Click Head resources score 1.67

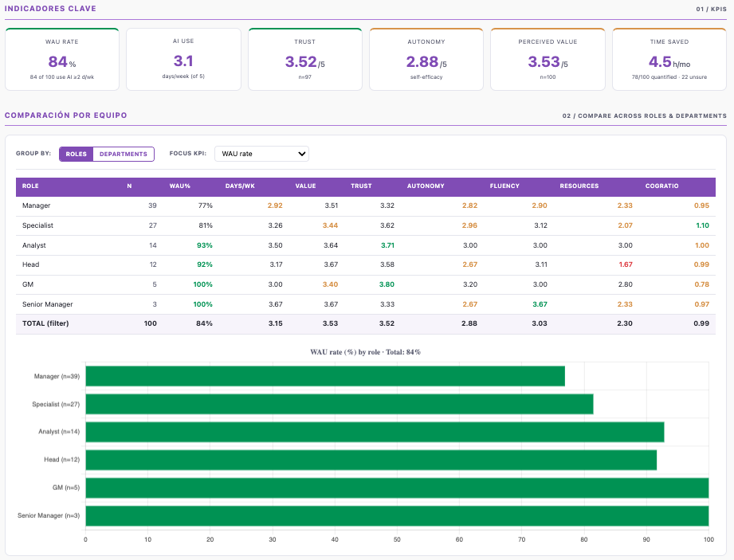point(626,264)
